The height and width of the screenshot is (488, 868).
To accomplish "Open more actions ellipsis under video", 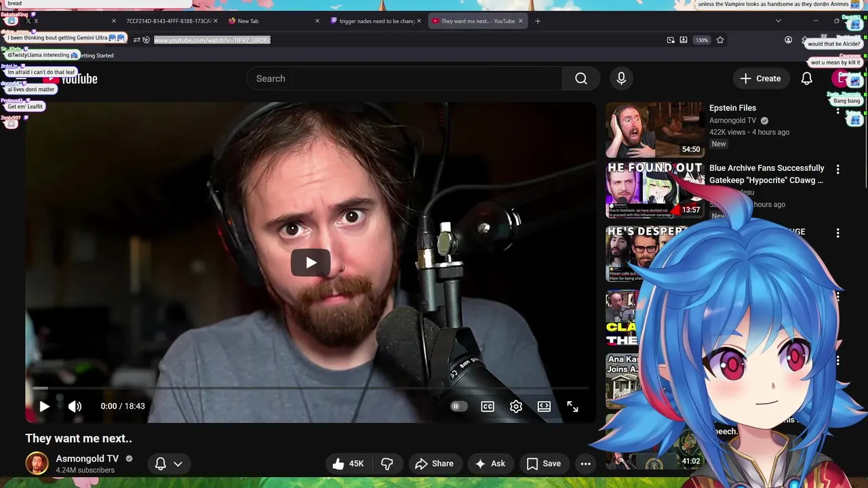I will 586,464.
